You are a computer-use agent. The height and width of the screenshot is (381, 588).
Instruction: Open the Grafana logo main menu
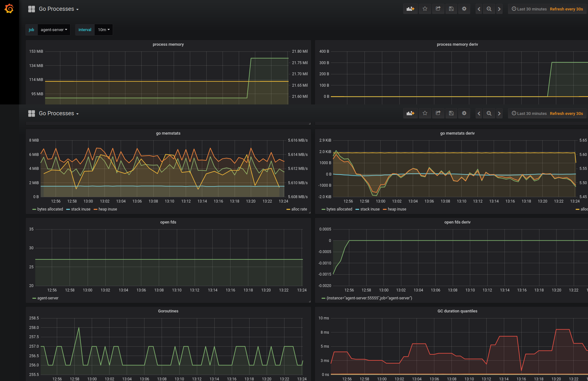coord(9,9)
